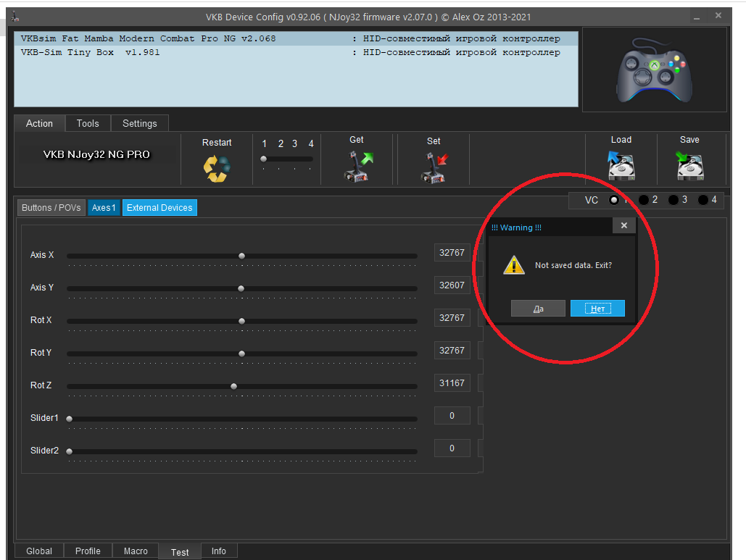Confirm exit with Да button
Image resolution: width=746 pixels, height=560 pixels.
tap(538, 309)
